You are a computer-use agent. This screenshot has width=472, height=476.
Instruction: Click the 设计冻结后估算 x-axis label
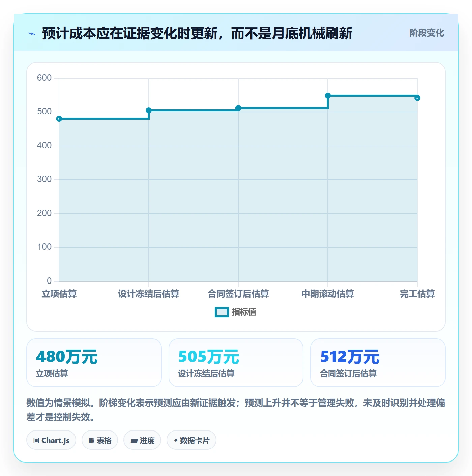click(x=149, y=294)
